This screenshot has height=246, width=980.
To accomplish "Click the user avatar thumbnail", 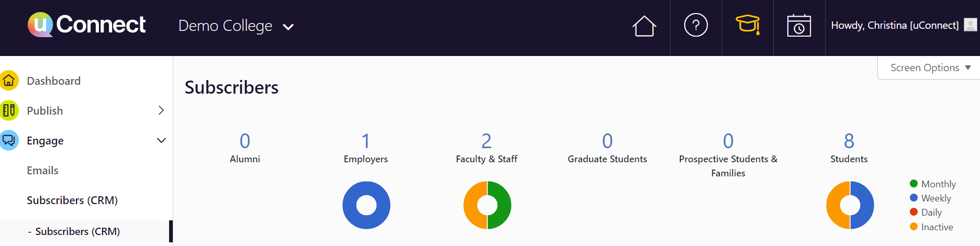I will (970, 25).
